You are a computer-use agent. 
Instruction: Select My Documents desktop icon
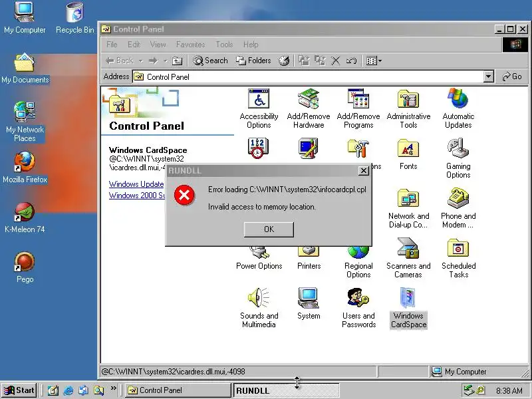click(25, 68)
